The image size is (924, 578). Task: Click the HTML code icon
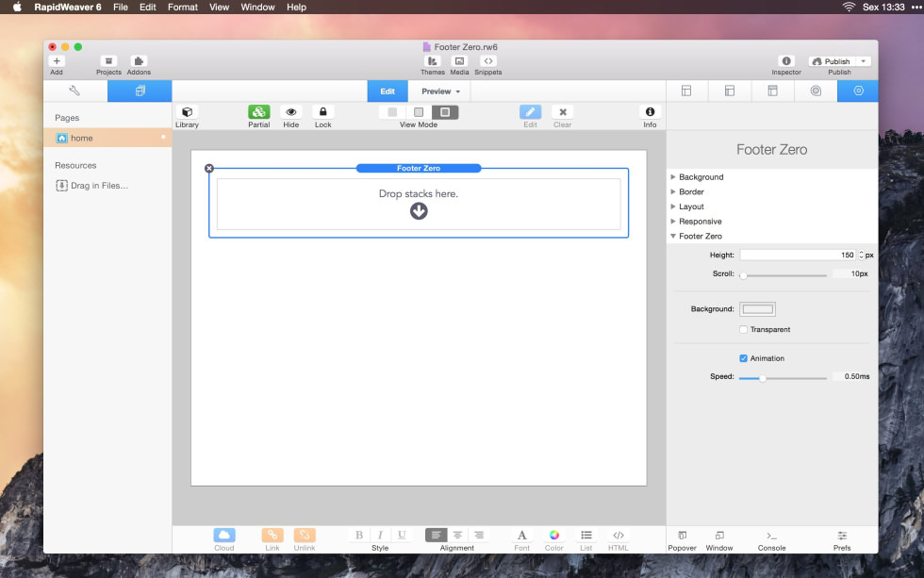pos(619,535)
